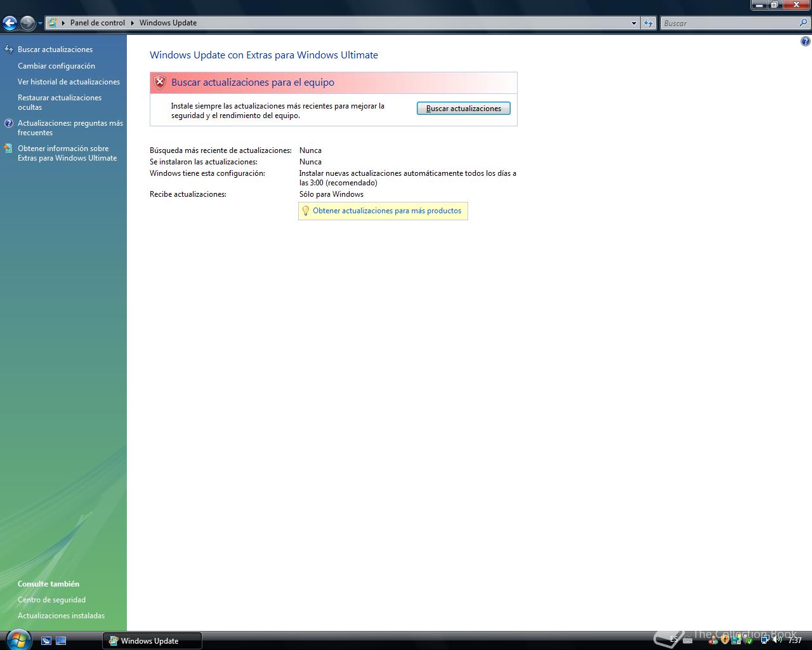The image size is (812, 650).
Task: Click the red shield error icon
Action: pos(160,82)
